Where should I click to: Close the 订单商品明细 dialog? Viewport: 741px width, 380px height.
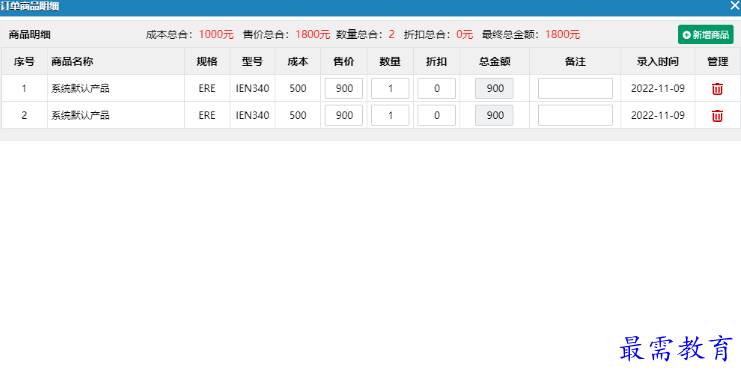point(734,5)
